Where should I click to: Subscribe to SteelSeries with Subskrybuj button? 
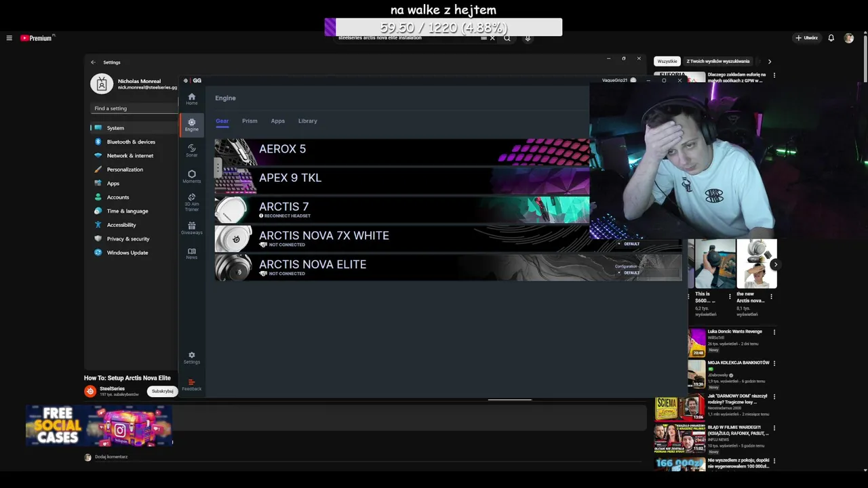click(162, 391)
